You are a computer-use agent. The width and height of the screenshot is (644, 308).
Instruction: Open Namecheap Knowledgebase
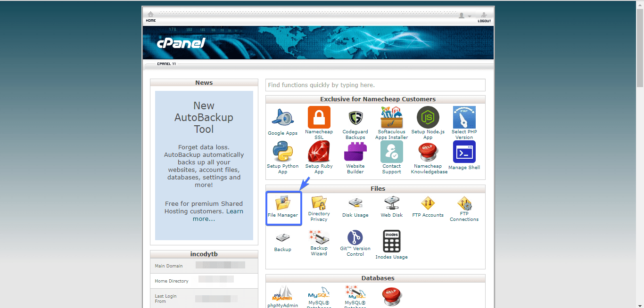pyautogui.click(x=429, y=152)
